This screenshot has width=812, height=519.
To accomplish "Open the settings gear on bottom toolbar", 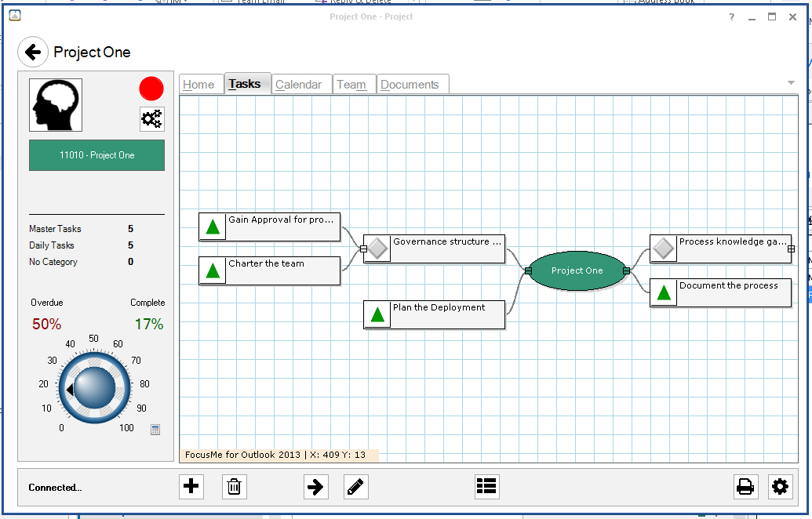I will pyautogui.click(x=780, y=486).
